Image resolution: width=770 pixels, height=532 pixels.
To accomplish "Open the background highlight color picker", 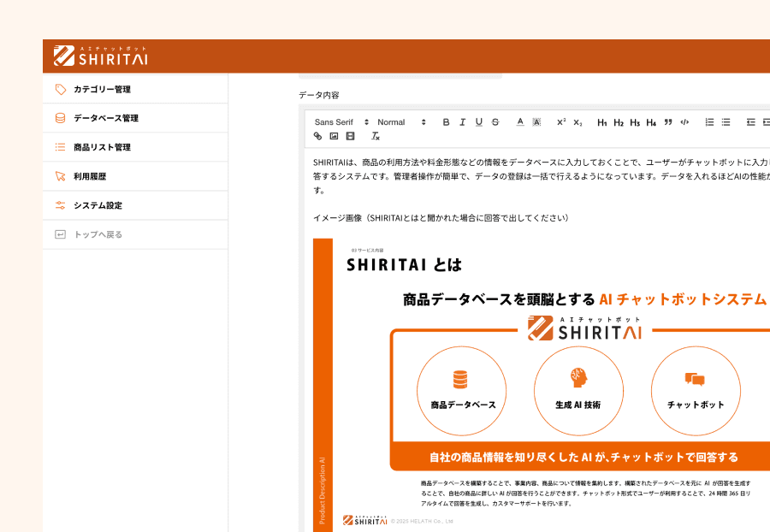I will click(x=536, y=122).
